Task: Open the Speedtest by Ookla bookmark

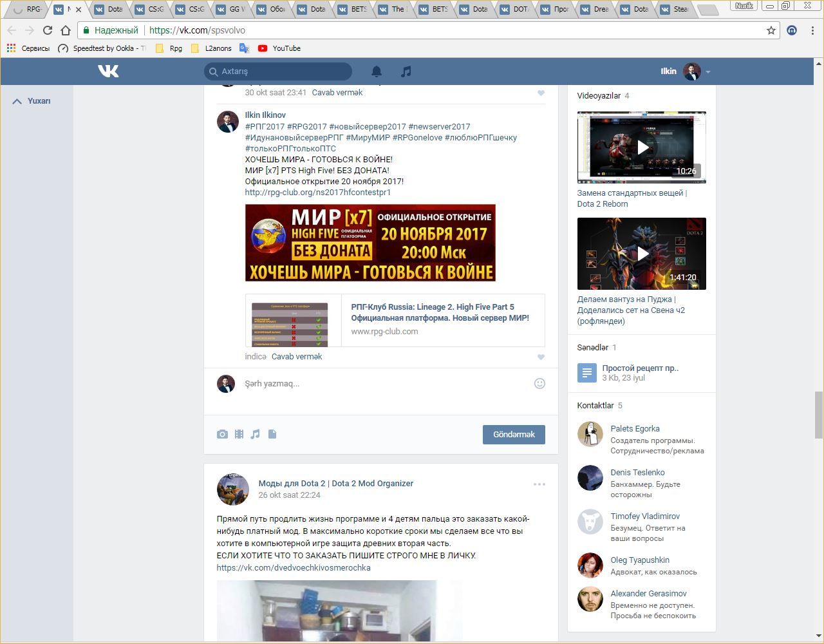Action: [x=102, y=48]
